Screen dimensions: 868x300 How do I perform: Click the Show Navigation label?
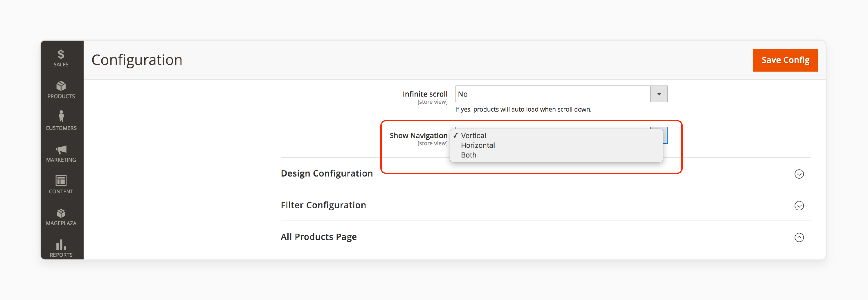(419, 136)
